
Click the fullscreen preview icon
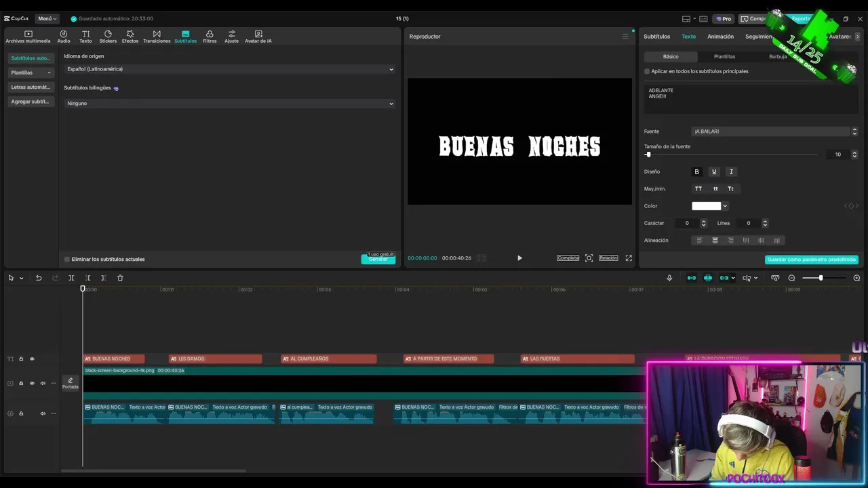click(629, 258)
